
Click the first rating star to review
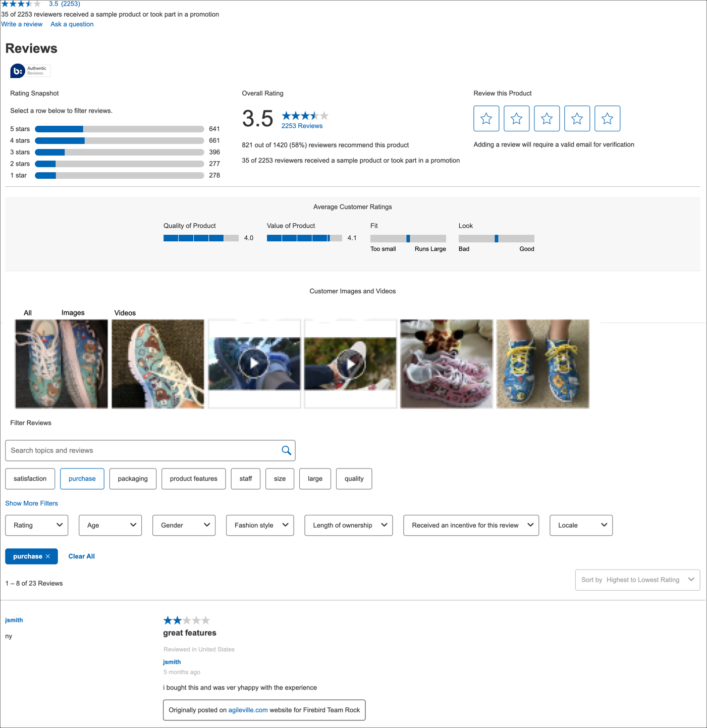pyautogui.click(x=486, y=119)
